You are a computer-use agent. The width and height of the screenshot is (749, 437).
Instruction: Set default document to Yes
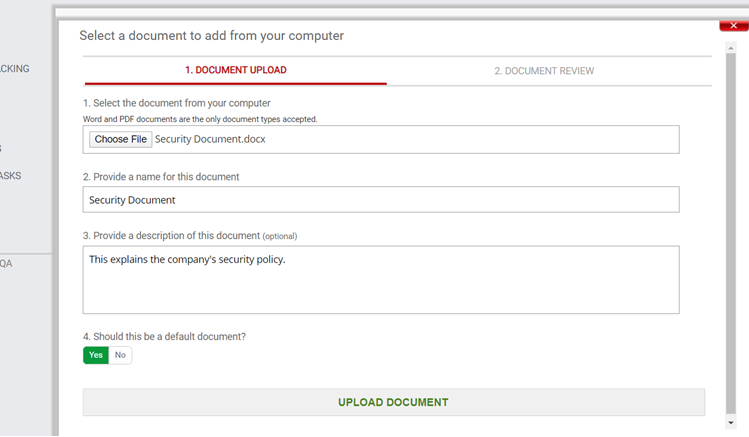coord(96,355)
